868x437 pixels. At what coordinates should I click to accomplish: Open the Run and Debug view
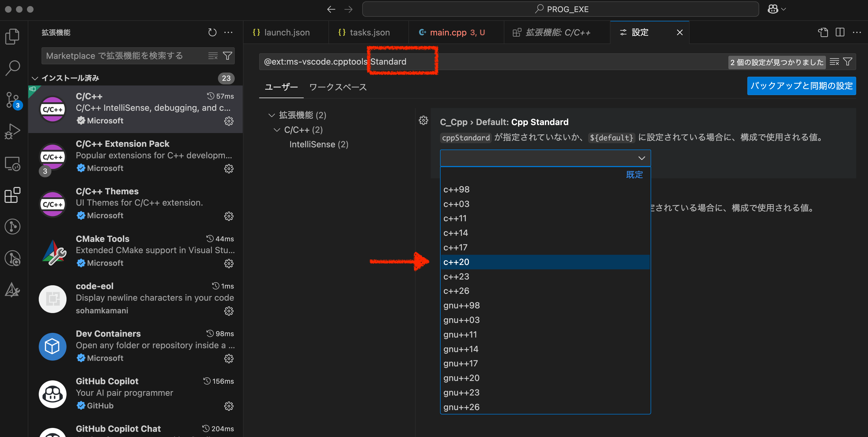(x=13, y=132)
